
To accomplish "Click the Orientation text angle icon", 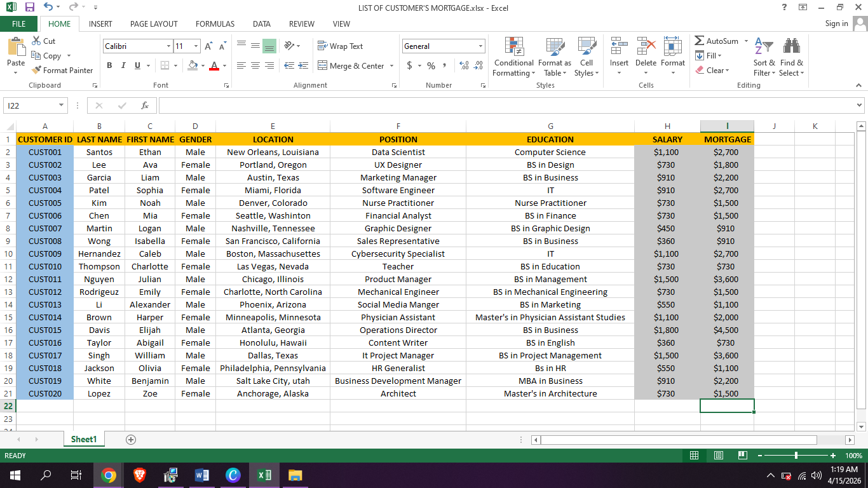I will 288,46.
